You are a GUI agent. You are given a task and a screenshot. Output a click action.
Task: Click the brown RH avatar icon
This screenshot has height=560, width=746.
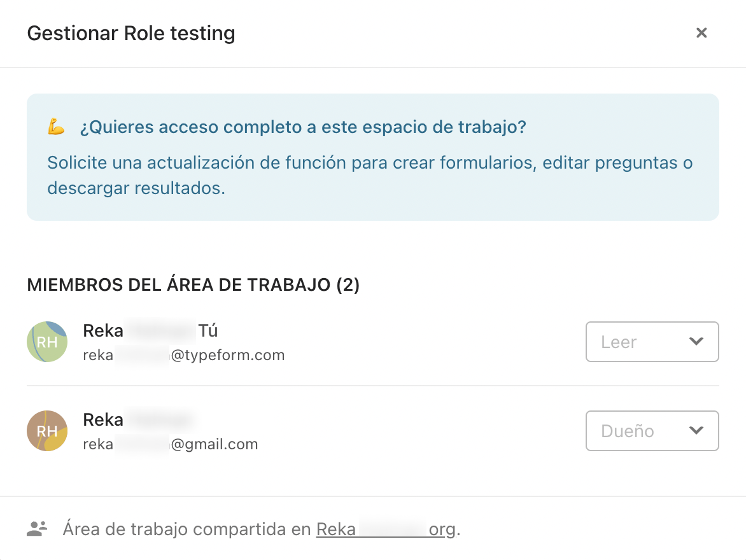tap(47, 431)
